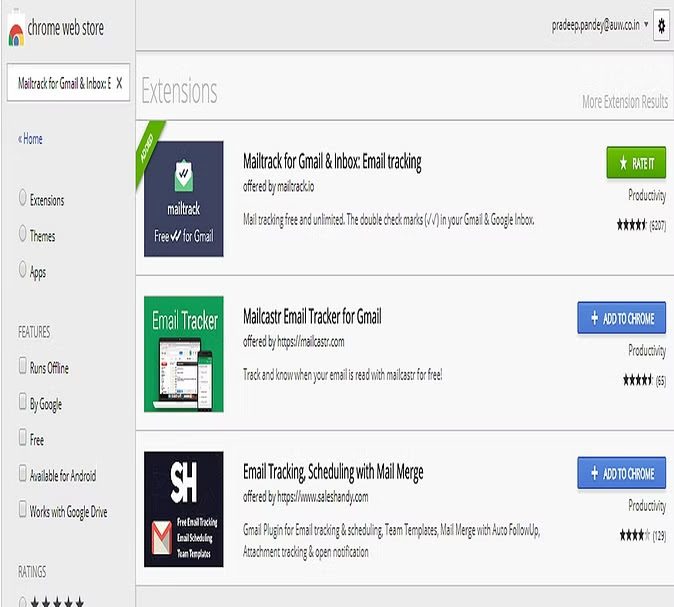Click the 'Gmail Plugin for Email tracking' description
This screenshot has width=674, height=607.
click(x=392, y=541)
